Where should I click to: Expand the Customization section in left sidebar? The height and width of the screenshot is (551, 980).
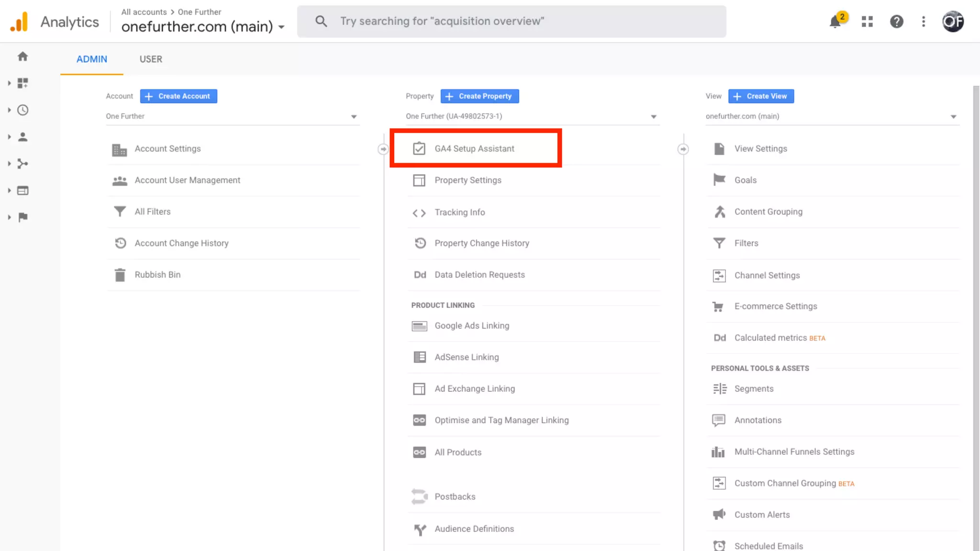10,83
